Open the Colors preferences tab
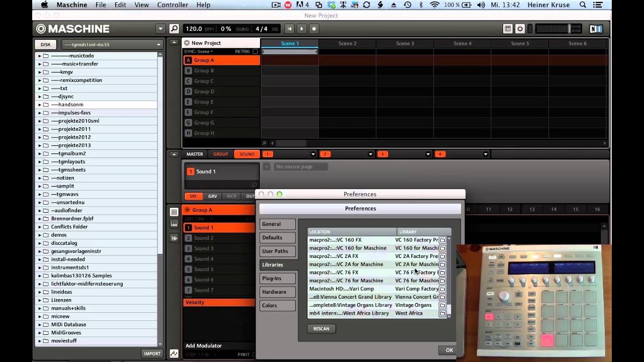The width and height of the screenshot is (644, 362). [x=277, y=306]
